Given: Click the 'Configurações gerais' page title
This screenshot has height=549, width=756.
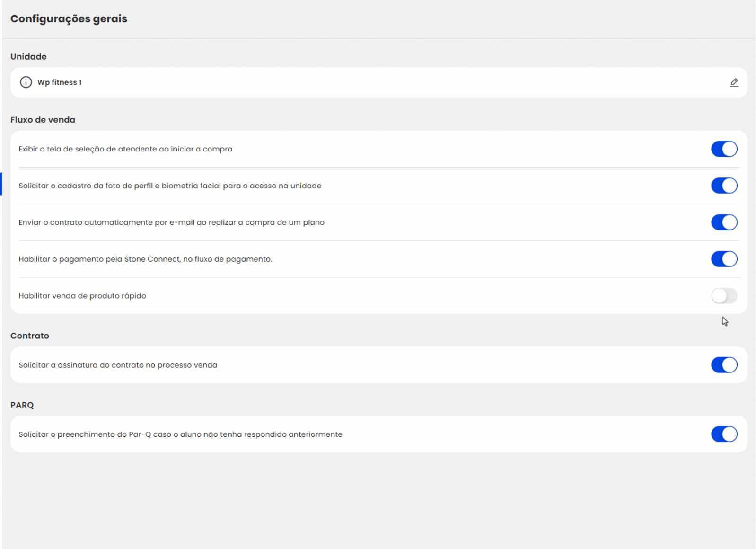Looking at the screenshot, I should pyautogui.click(x=69, y=19).
